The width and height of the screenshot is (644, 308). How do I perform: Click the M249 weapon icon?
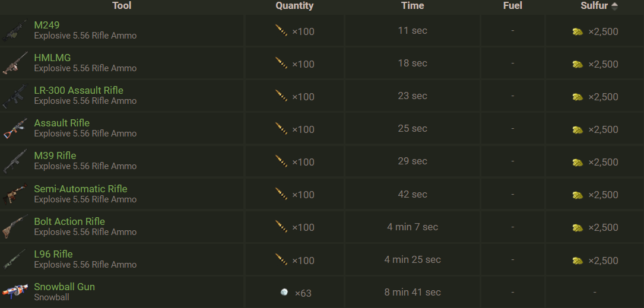click(14, 31)
